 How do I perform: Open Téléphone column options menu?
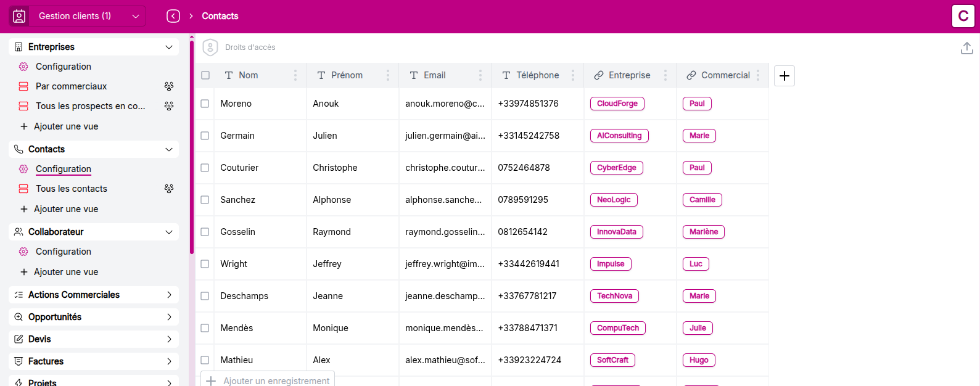pos(573,75)
